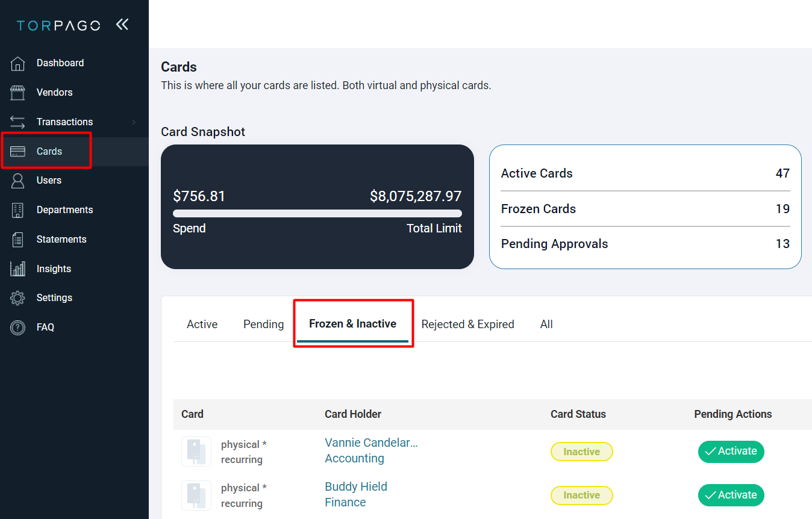
Task: Select the Cards sidebar entry
Action: pyautogui.click(x=49, y=151)
